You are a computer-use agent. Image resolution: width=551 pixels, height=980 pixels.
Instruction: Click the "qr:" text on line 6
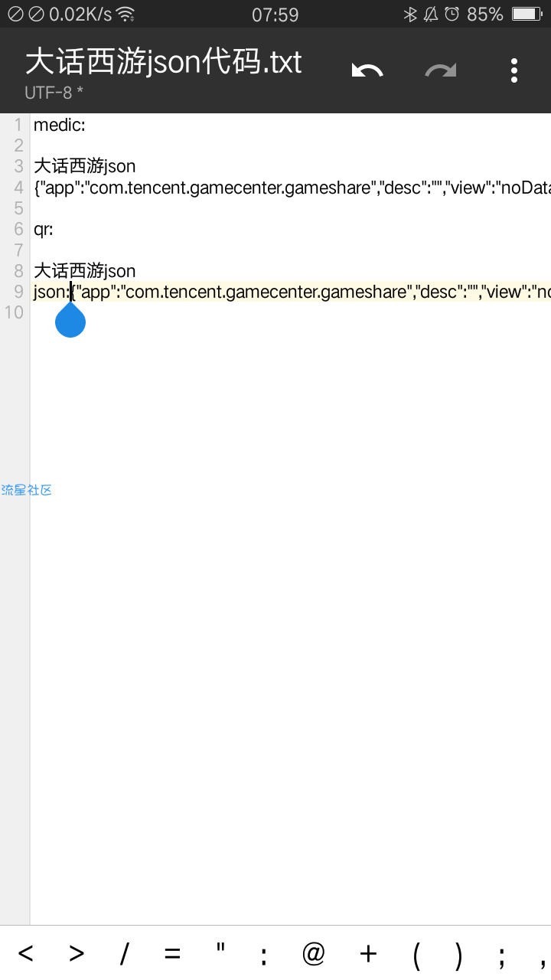click(x=44, y=229)
